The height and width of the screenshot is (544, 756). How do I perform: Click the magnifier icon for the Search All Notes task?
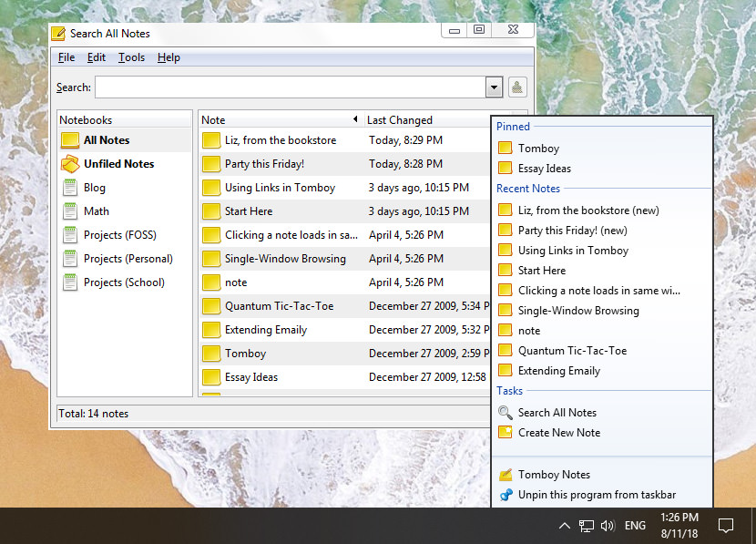(x=505, y=413)
